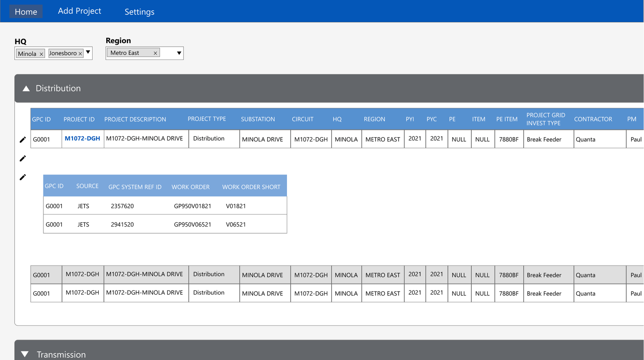This screenshot has height=360, width=644.
Task: Open the Settings tab
Action: (x=139, y=12)
